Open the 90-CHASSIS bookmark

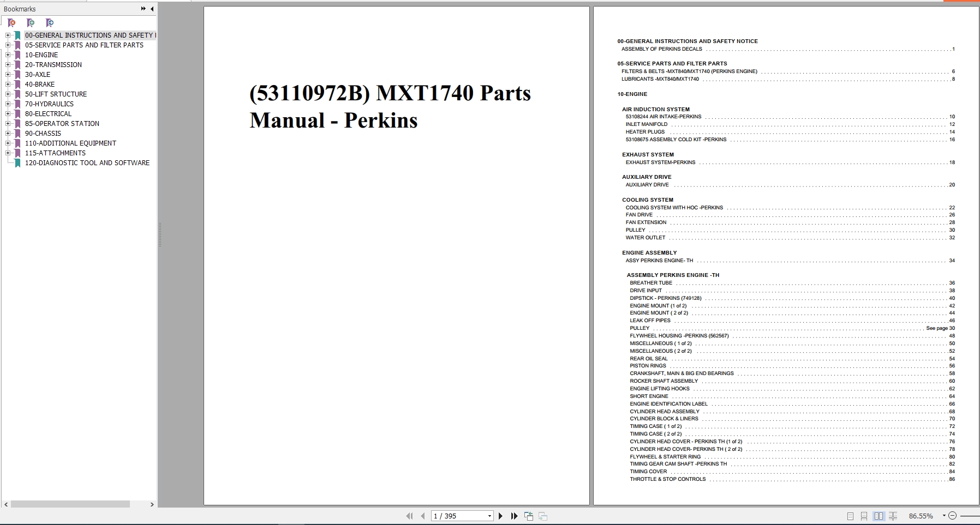pos(43,134)
